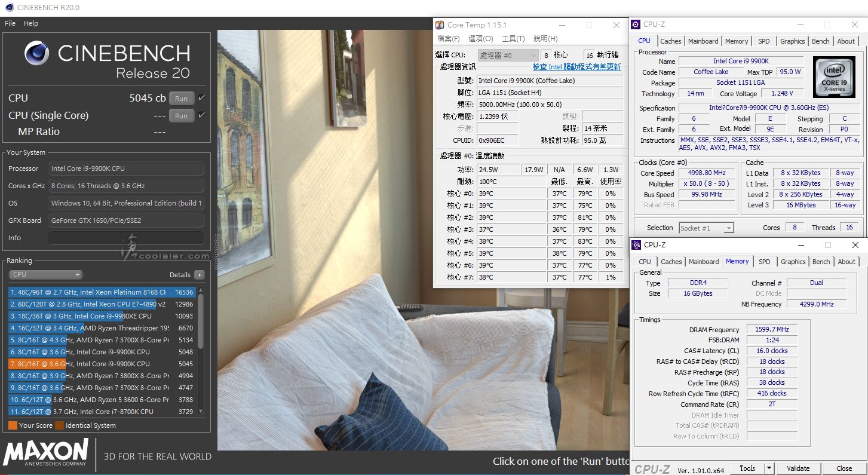This screenshot has height=475, width=868.
Task: Switch to Mainboard tab in upper CPU-Z
Action: [x=703, y=41]
